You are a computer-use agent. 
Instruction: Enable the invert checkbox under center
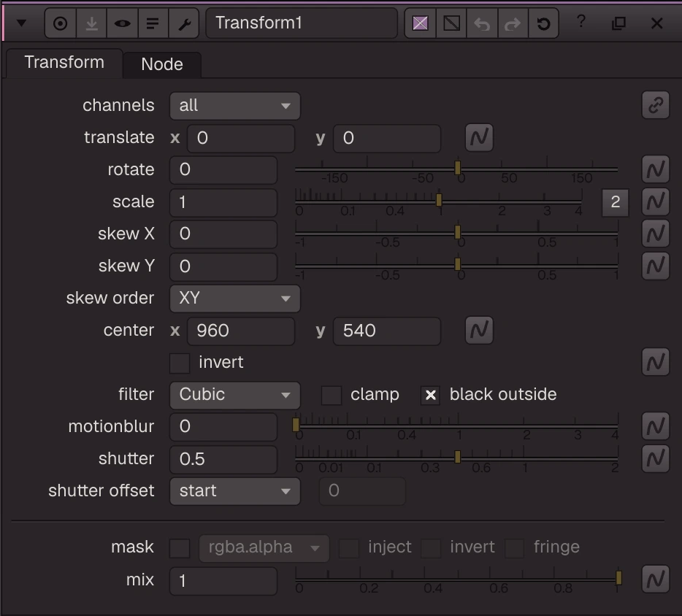(x=180, y=363)
